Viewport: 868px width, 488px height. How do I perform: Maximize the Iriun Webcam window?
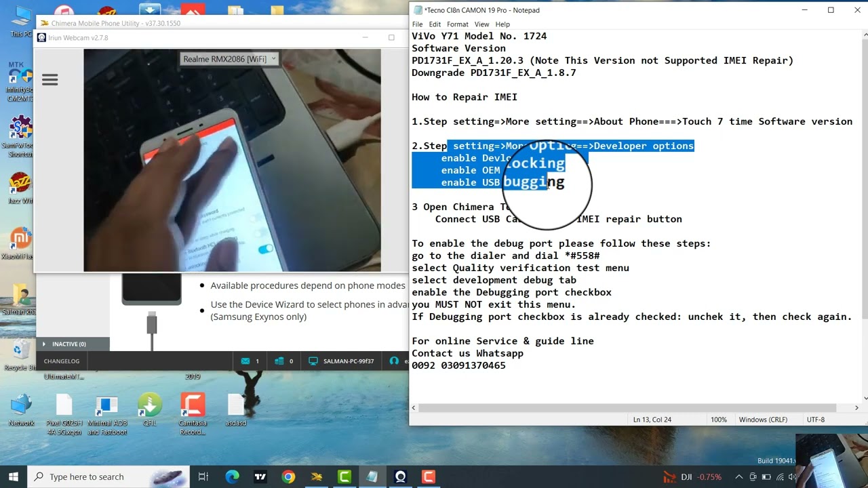(x=391, y=38)
